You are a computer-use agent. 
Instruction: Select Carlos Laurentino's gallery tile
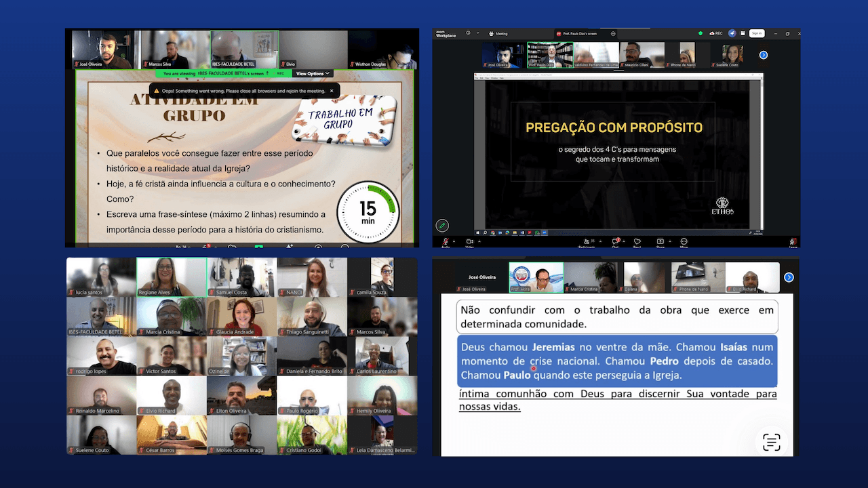[x=382, y=357]
